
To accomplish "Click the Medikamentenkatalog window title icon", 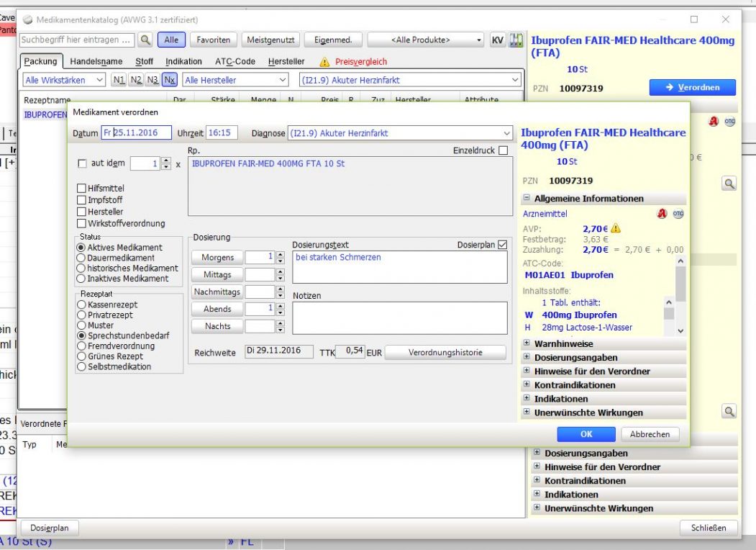I will pos(28,19).
